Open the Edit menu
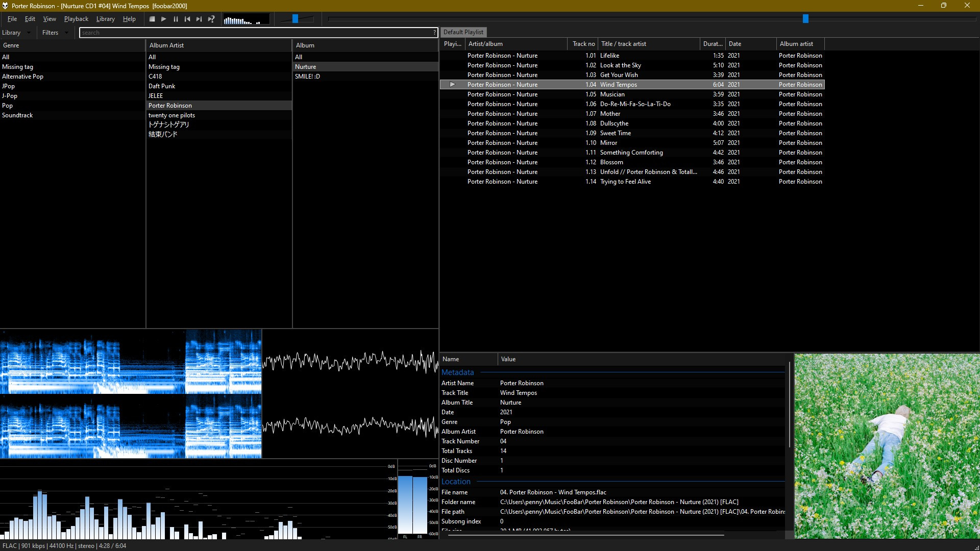Image resolution: width=980 pixels, height=551 pixels. [30, 19]
